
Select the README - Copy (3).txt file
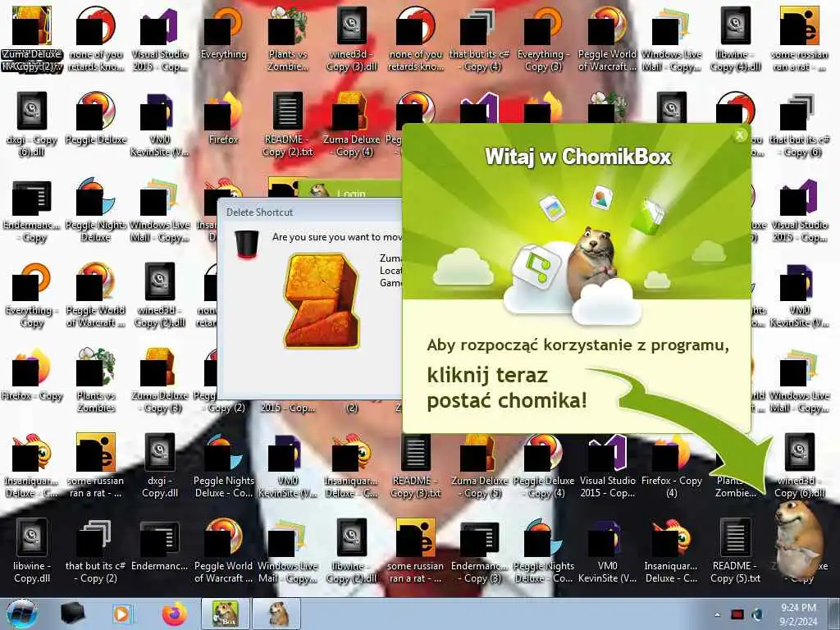[416, 466]
